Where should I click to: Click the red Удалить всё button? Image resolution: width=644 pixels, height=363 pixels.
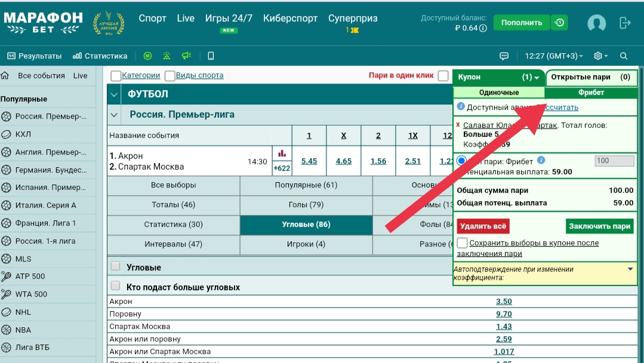483,226
